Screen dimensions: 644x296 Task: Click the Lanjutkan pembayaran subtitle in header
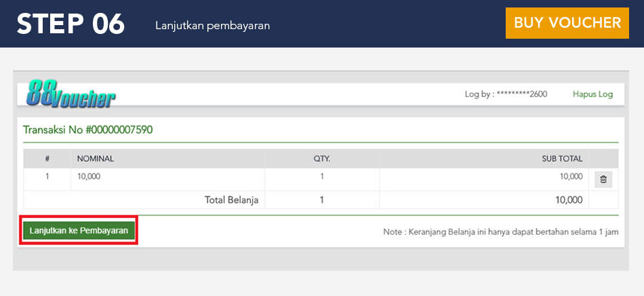pos(212,26)
